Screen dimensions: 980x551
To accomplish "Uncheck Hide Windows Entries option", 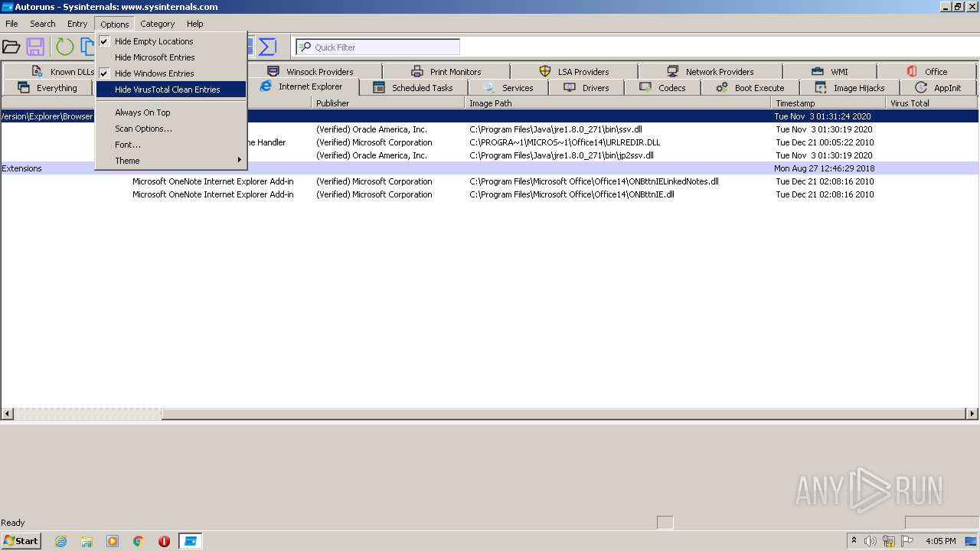I will tap(171, 73).
